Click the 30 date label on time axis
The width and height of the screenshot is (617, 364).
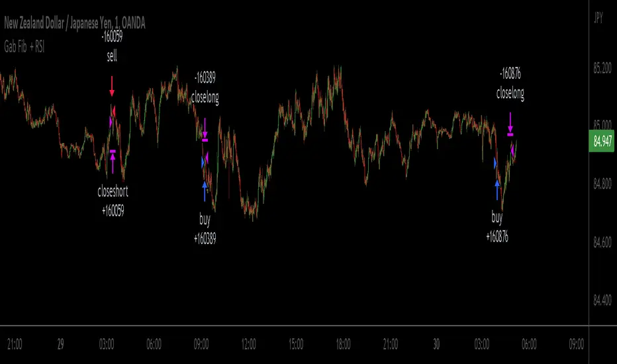(x=436, y=344)
